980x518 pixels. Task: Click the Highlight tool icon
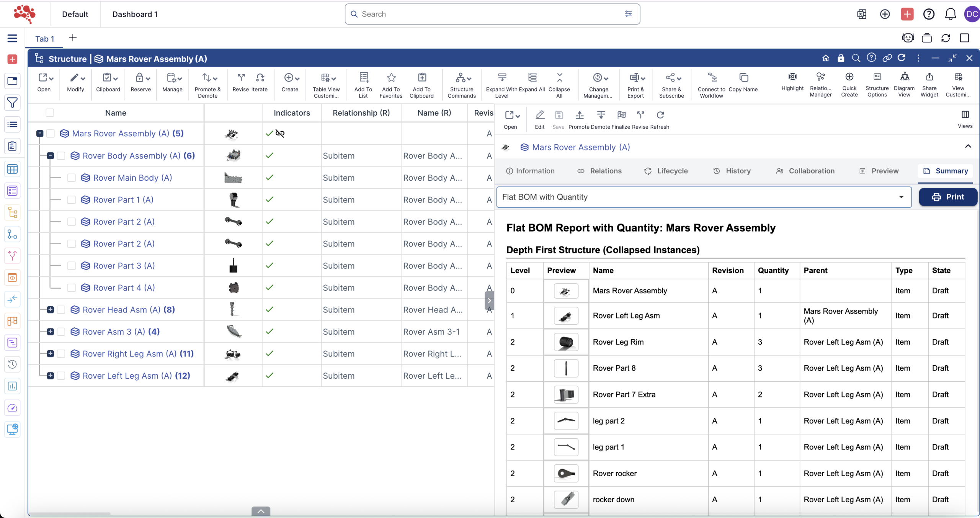[792, 77]
